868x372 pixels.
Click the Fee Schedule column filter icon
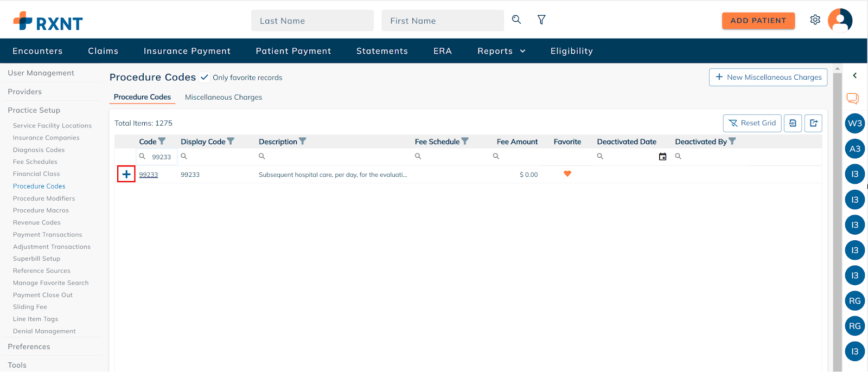(x=465, y=142)
